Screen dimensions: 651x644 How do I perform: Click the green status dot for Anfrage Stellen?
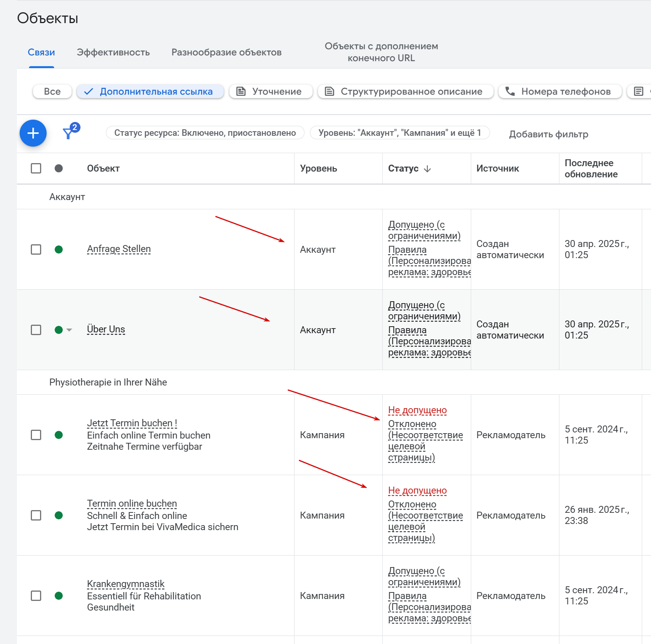(59, 250)
